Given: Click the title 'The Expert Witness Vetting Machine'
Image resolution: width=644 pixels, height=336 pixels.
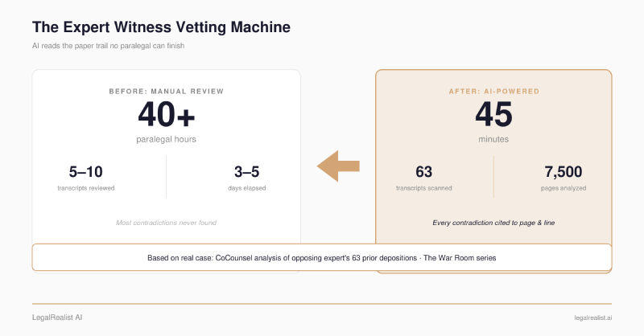Looking at the screenshot, I should click(x=162, y=27).
